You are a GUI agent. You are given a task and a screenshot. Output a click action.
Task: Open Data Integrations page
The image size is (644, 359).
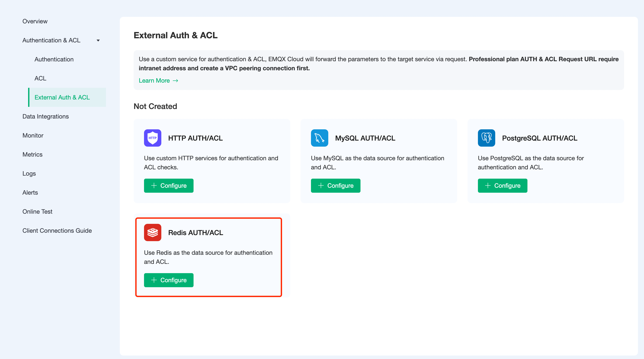click(x=45, y=116)
